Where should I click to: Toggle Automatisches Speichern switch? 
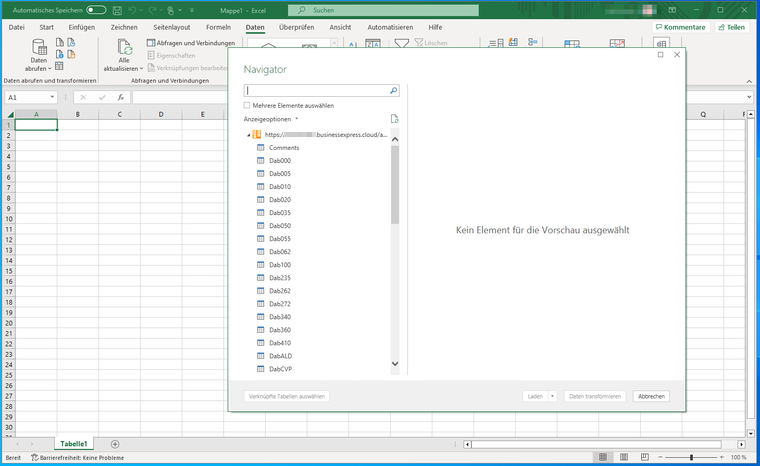pos(96,10)
